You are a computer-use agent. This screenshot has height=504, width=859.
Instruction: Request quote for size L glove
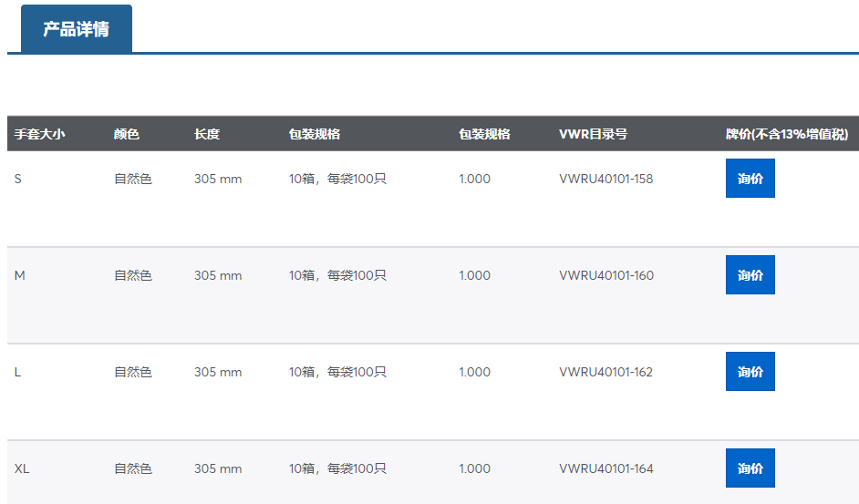(750, 372)
